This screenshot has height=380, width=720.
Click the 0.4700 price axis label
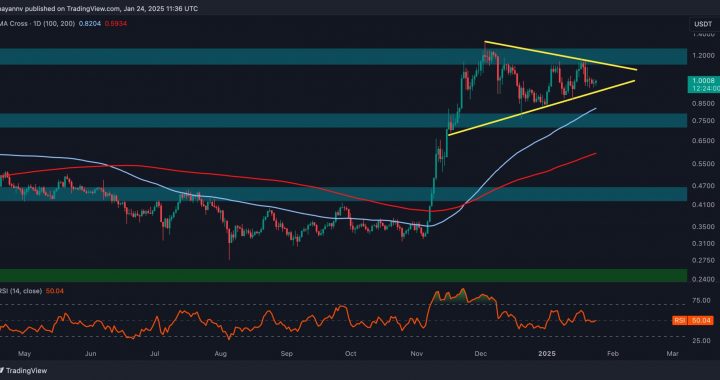click(703, 186)
